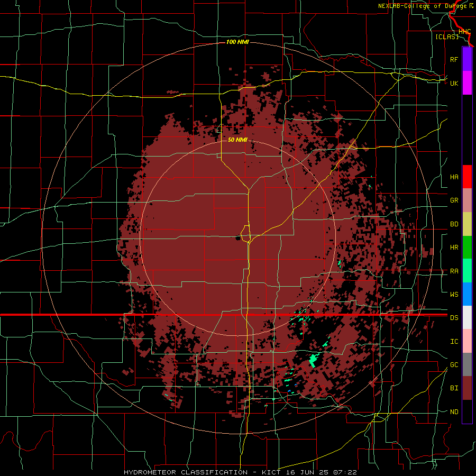Click the HR legend label
The width and height of the screenshot is (476, 476).
point(454,248)
